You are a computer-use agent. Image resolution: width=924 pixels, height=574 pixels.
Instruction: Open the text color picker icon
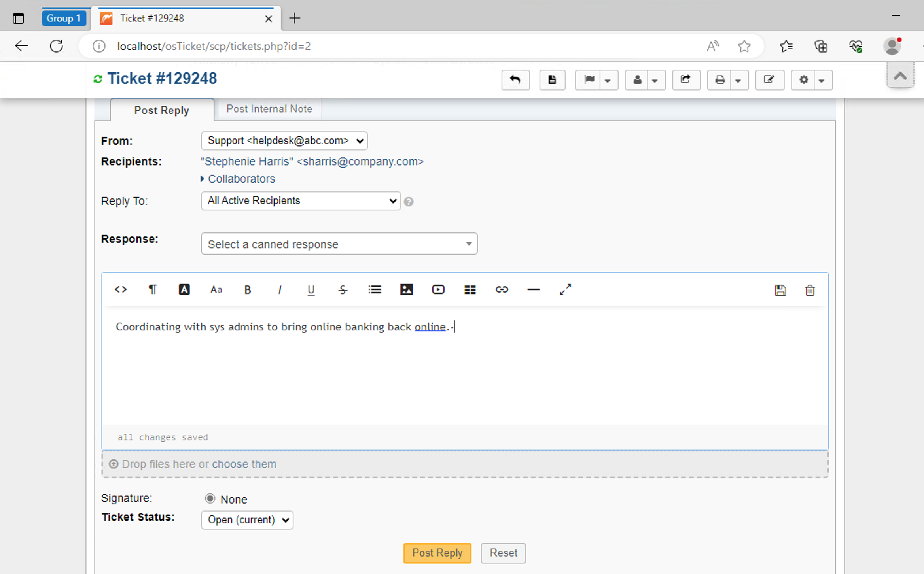184,290
